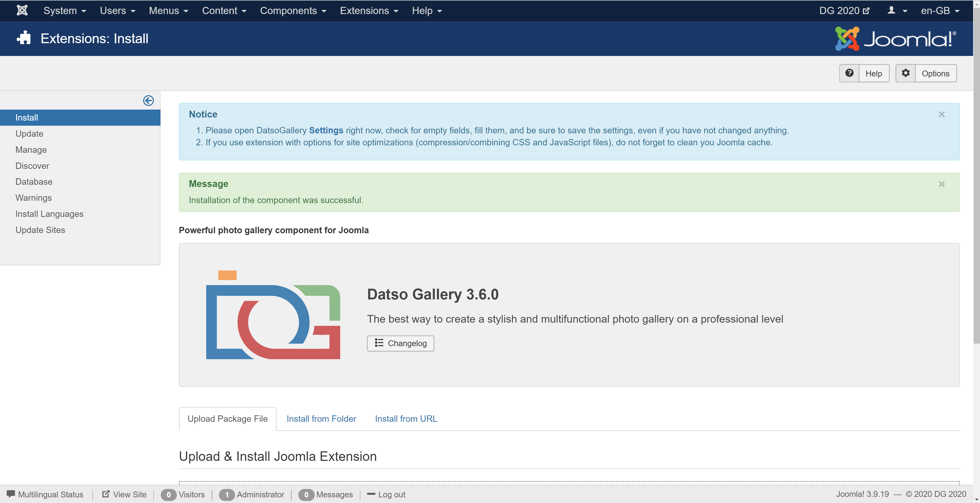Screen dimensions: 980x503
Task: Click the Administrator count badge
Action: (x=227, y=495)
